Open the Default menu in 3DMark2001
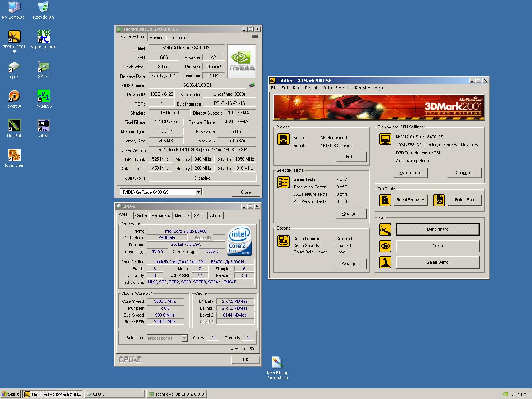 (x=311, y=88)
